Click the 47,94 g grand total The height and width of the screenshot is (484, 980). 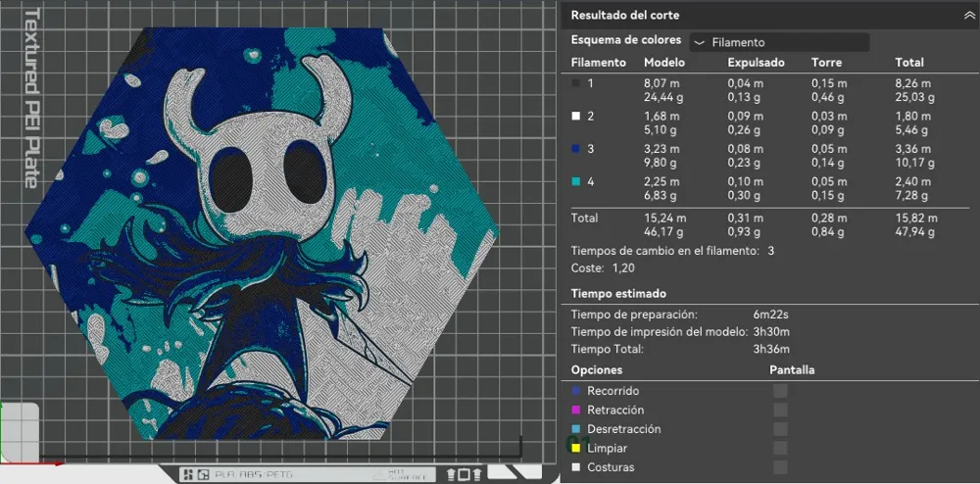click(x=914, y=232)
